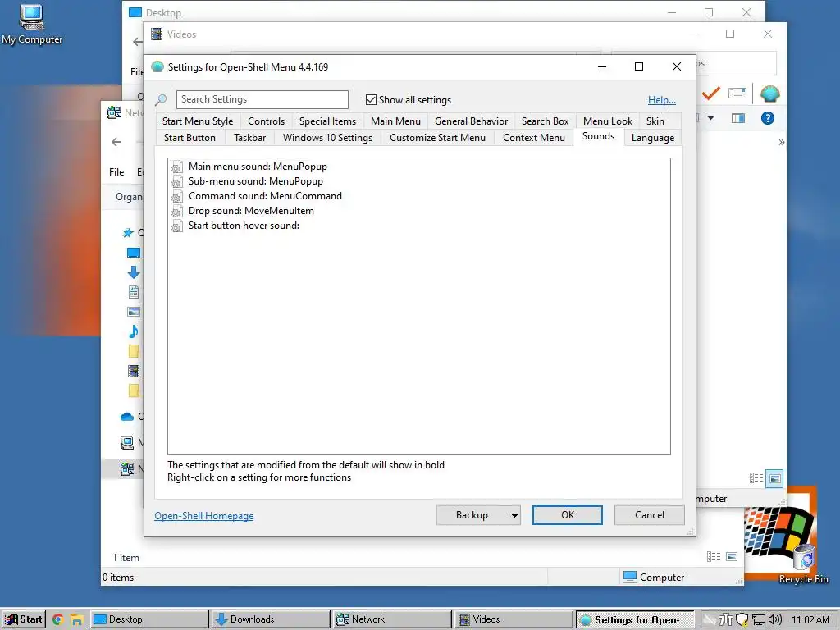Click the Quick access star icon in sidebar
This screenshot has width=840, height=630.
coord(127,232)
